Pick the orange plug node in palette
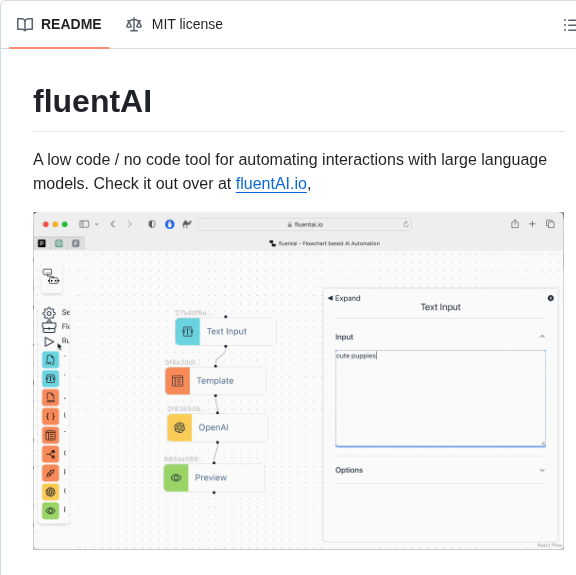576x575 pixels. point(50,473)
